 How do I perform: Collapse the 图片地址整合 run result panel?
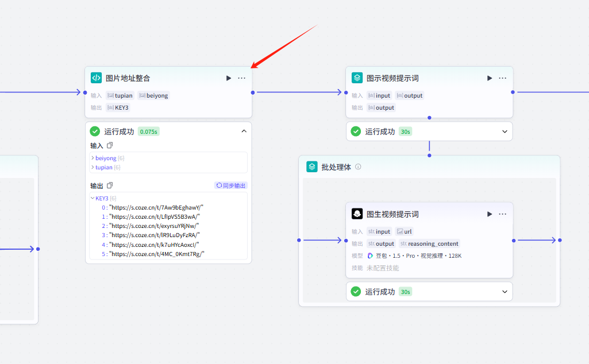(x=244, y=131)
